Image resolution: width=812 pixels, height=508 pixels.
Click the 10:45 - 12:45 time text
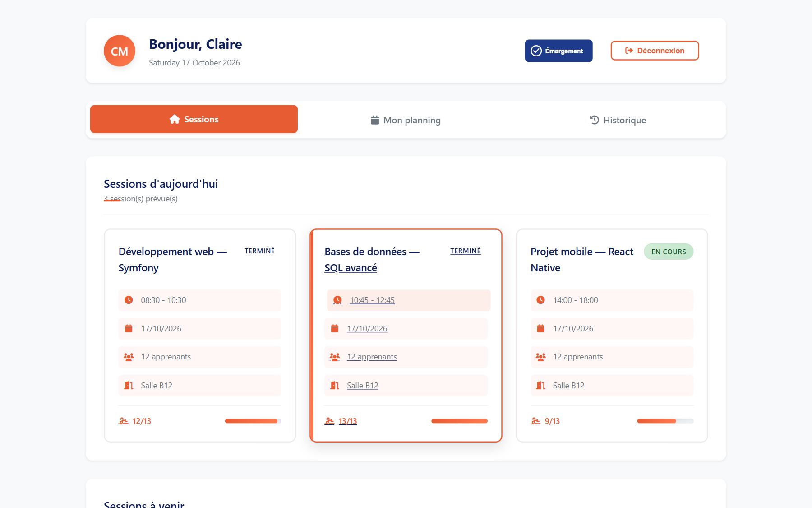[x=372, y=300]
